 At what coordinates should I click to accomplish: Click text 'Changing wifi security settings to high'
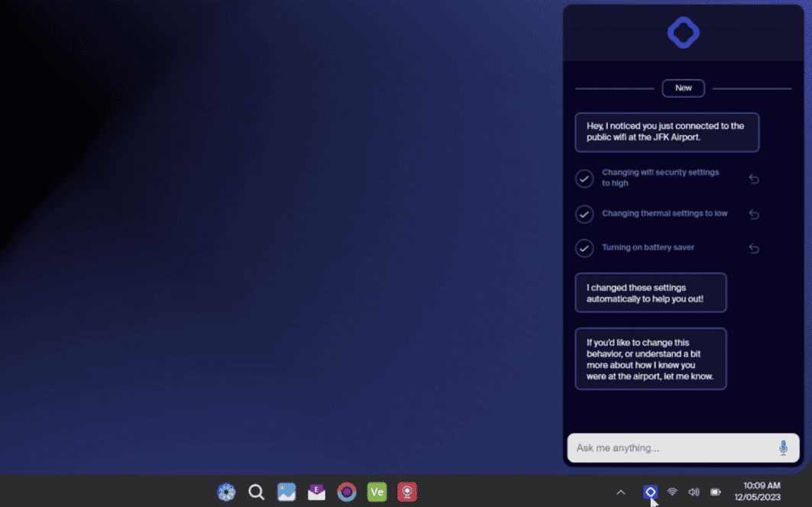[660, 178]
